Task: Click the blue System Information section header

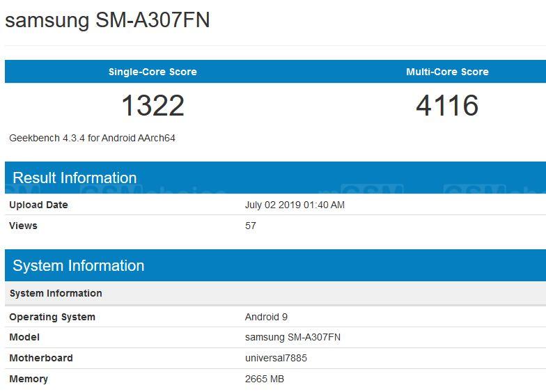Action: pyautogui.click(x=276, y=265)
